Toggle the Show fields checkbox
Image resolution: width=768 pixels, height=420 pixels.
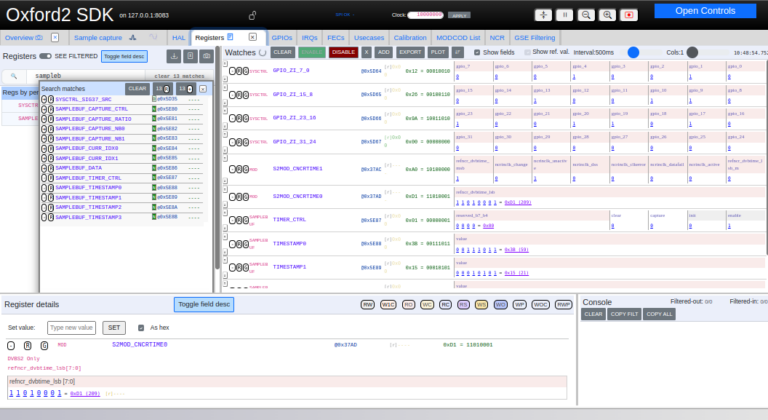click(477, 51)
